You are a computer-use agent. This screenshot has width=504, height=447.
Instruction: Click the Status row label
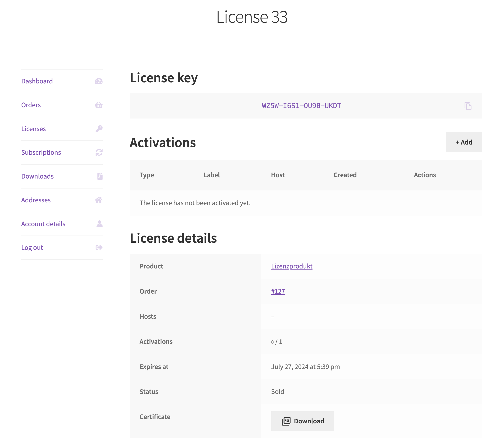coord(149,392)
